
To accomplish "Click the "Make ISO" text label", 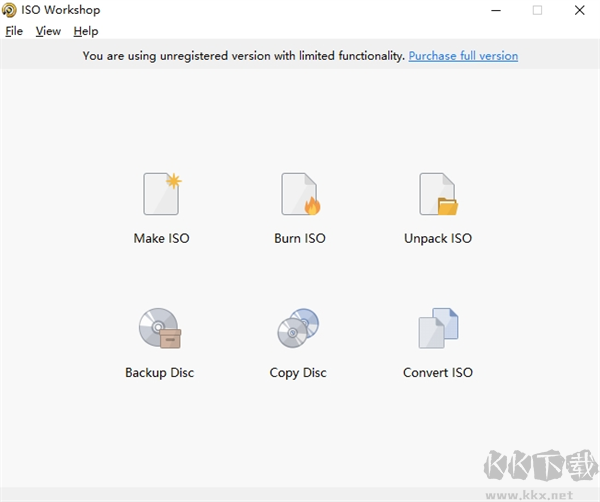I will coord(161,239).
